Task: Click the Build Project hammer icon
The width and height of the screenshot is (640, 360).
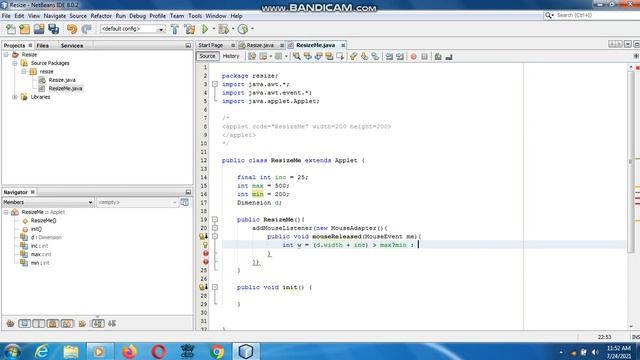Action: point(175,29)
